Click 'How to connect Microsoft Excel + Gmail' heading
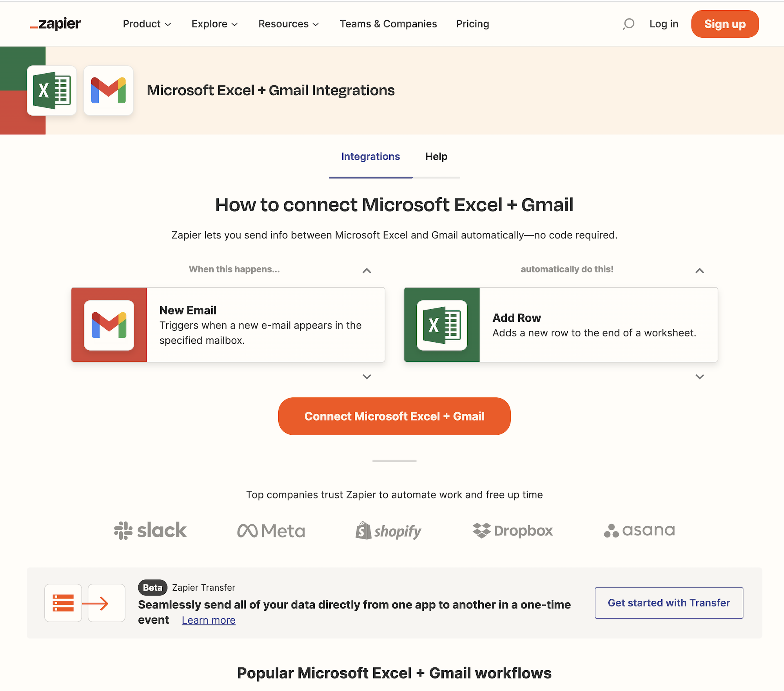Viewport: 784px width, 691px height. point(394,205)
